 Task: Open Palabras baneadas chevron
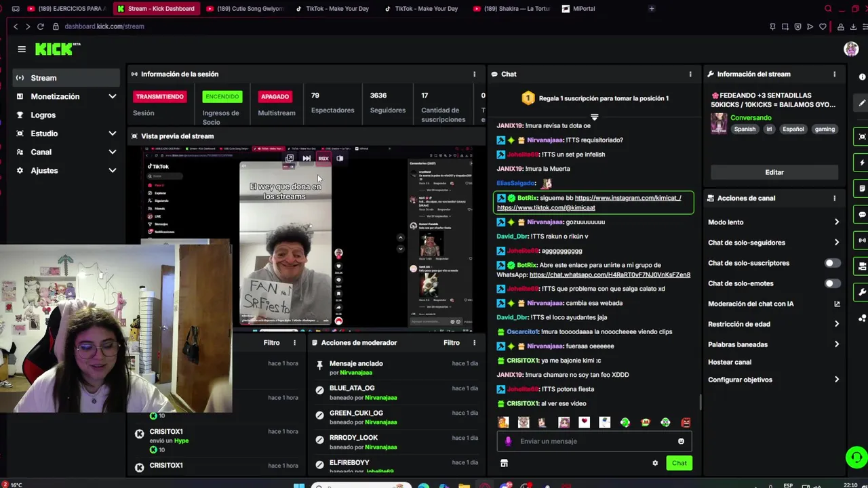tap(836, 344)
